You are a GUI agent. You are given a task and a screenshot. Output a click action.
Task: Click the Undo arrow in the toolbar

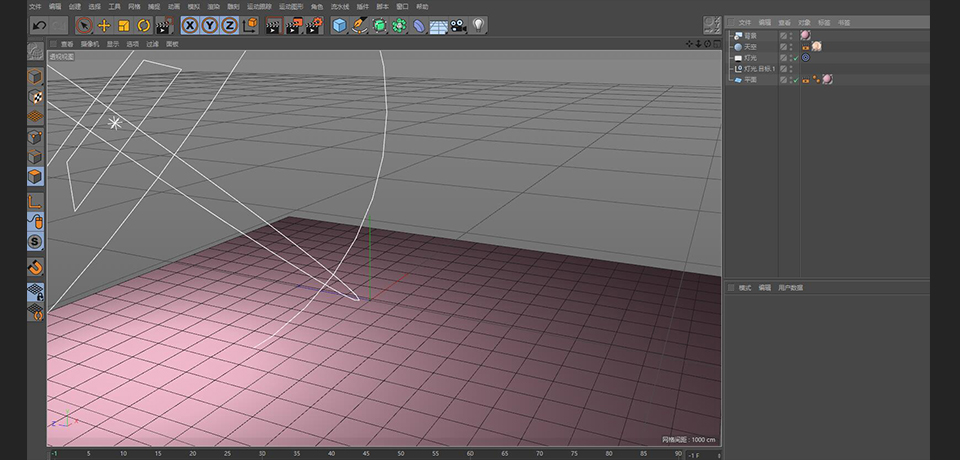(x=39, y=25)
